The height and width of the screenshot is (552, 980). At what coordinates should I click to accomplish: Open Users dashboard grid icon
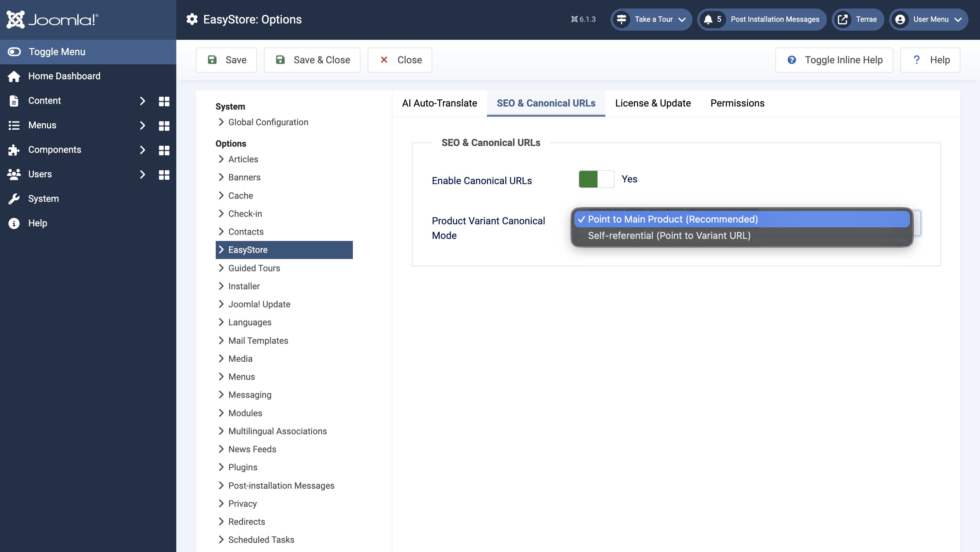click(x=164, y=175)
